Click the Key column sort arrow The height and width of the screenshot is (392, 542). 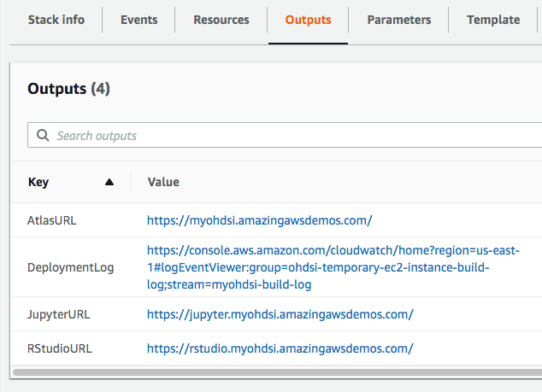coord(109,182)
